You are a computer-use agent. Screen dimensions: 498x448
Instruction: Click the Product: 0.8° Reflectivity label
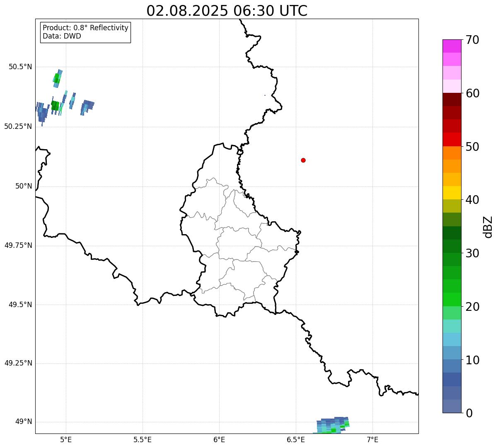click(86, 28)
